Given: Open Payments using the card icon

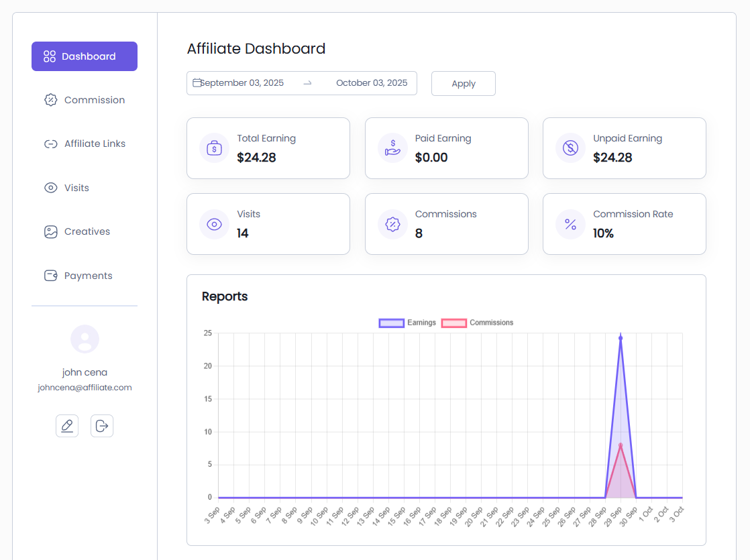Looking at the screenshot, I should tap(50, 275).
